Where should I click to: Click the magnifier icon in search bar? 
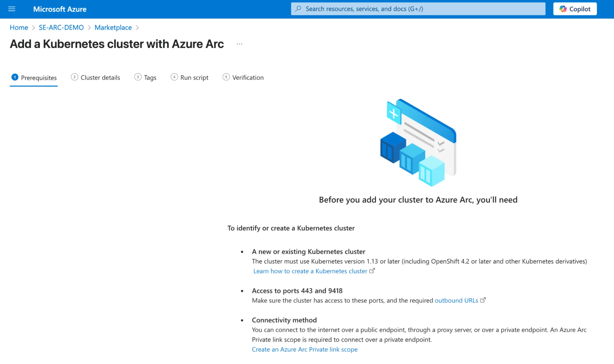(298, 9)
